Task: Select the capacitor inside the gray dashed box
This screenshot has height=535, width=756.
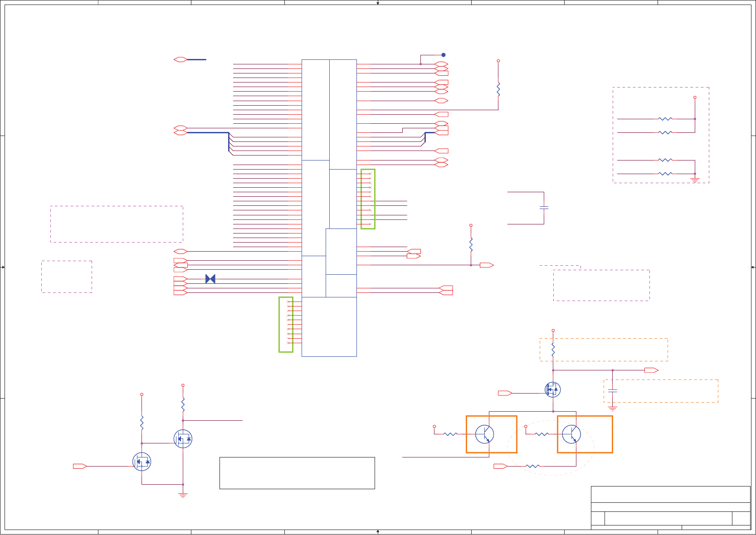Action: (x=613, y=390)
